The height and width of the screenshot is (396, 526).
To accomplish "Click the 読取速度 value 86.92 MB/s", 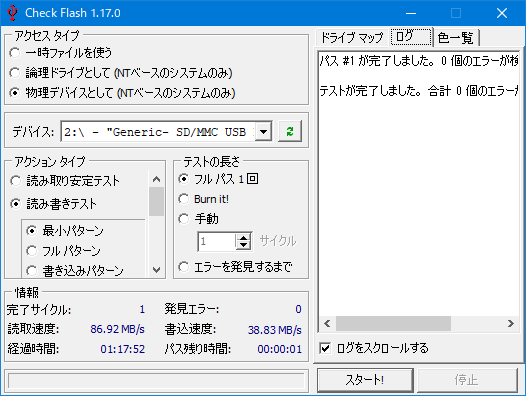I will 117,329.
